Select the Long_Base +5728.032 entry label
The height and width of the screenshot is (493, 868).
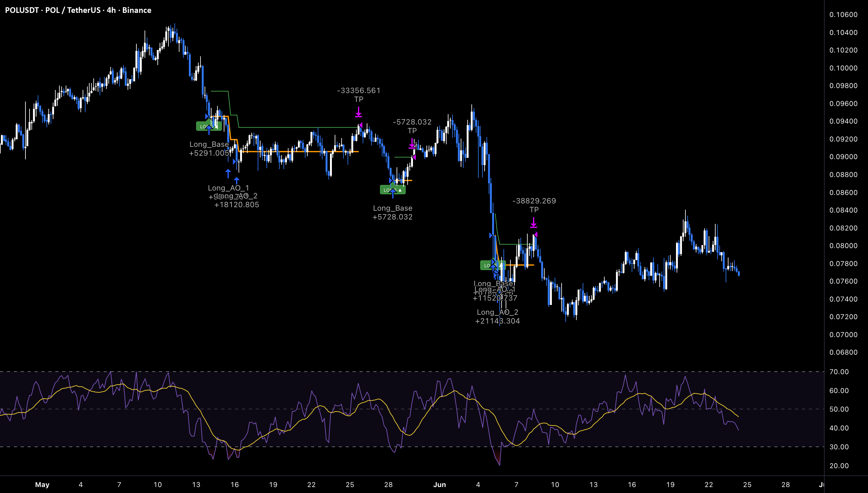click(393, 212)
